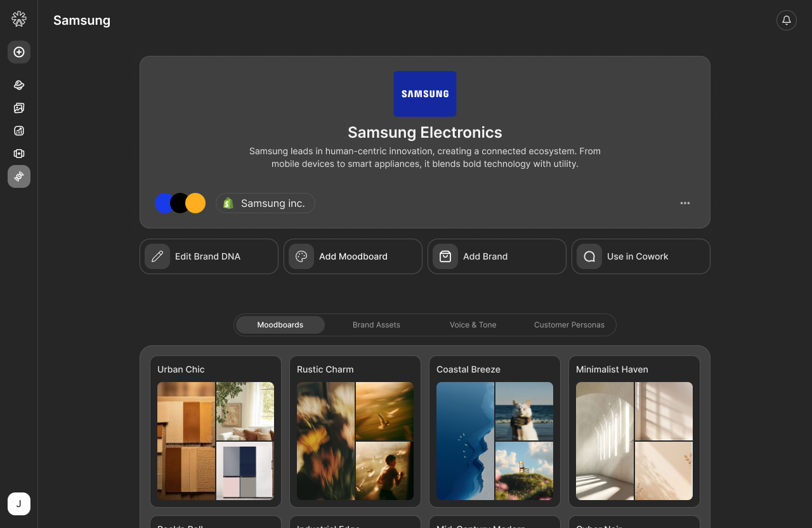Click the Urban Chic wood texture image

186,441
